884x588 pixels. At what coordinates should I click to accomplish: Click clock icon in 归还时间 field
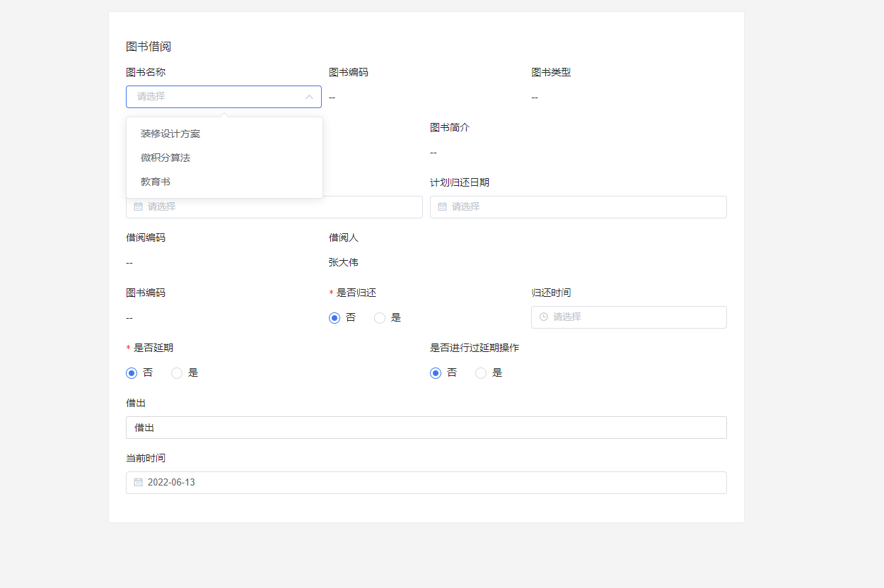(544, 317)
